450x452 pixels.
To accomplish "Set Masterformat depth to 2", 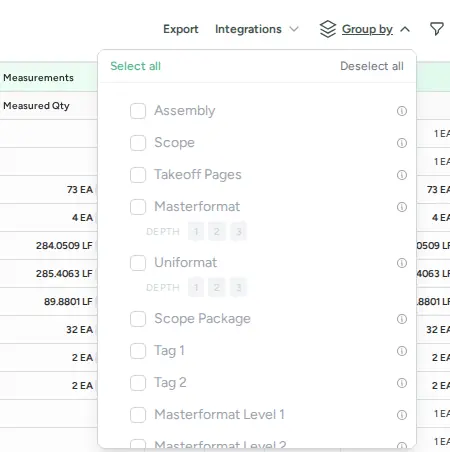I will click(217, 231).
